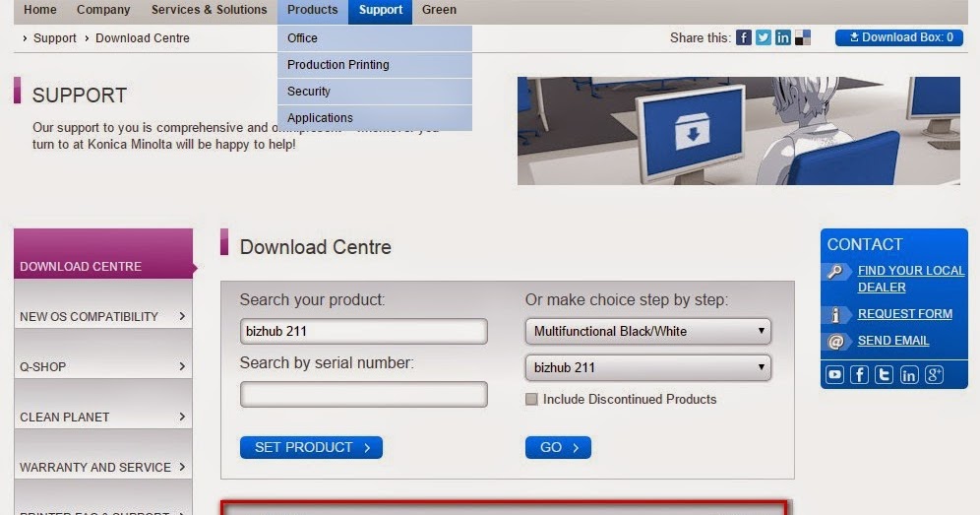This screenshot has height=515, width=980.
Task: Open Facebook icon in Contact panel
Action: [859, 375]
